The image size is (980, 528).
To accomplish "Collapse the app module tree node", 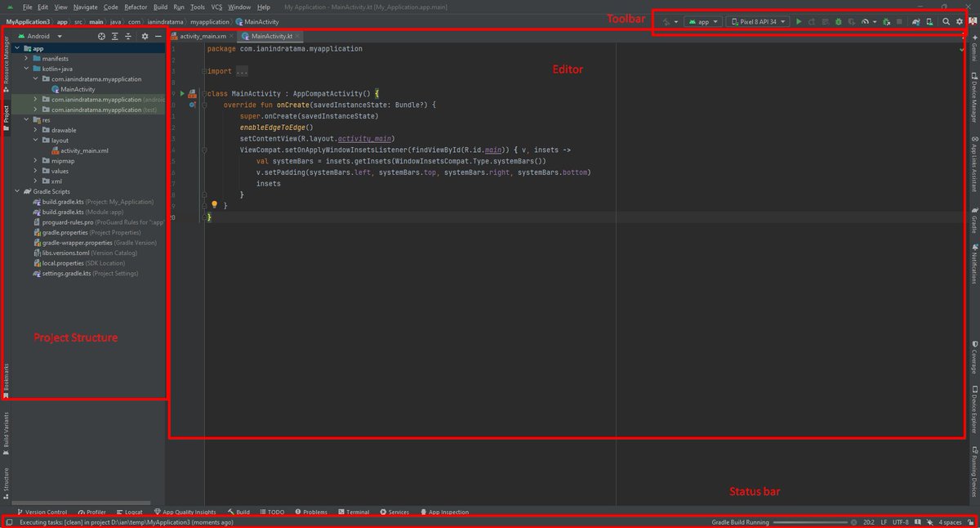I will tap(17, 48).
